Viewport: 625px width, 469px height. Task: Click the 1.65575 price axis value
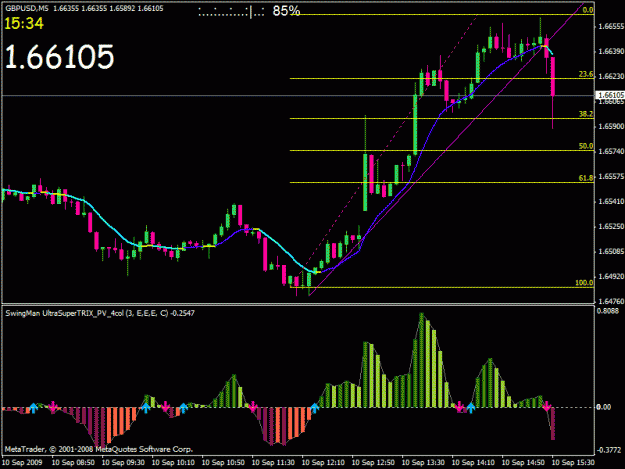pyautogui.click(x=611, y=177)
